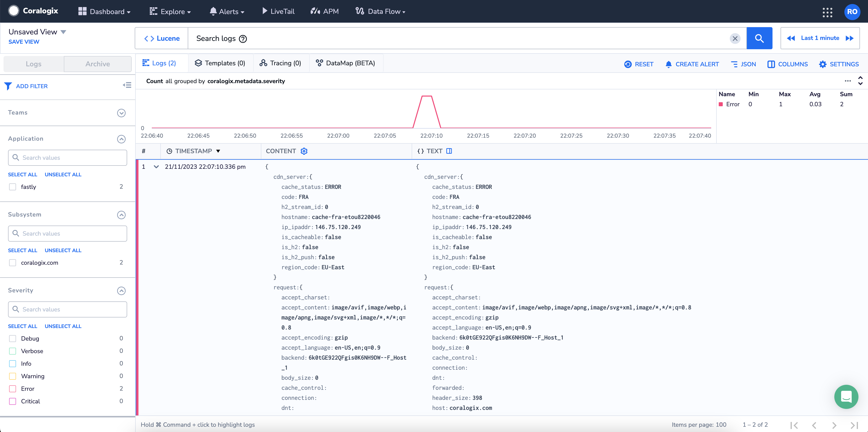Select the Archive sidebar tab
This screenshot has height=432, width=868.
pyautogui.click(x=98, y=64)
